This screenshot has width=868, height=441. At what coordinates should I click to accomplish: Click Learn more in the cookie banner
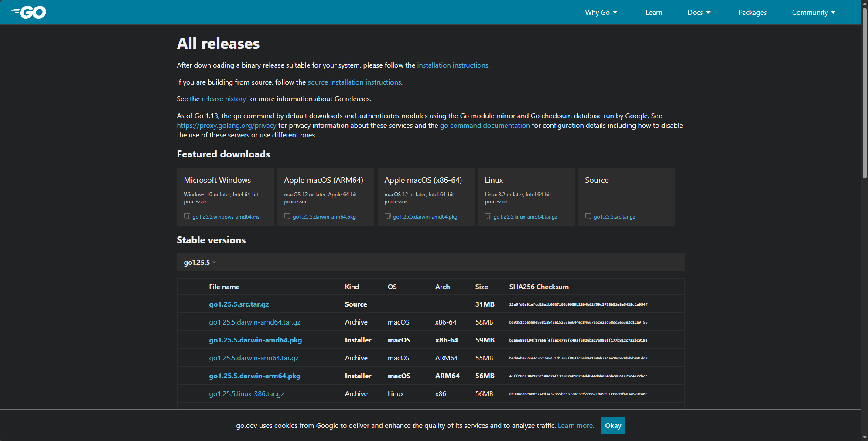(x=575, y=426)
